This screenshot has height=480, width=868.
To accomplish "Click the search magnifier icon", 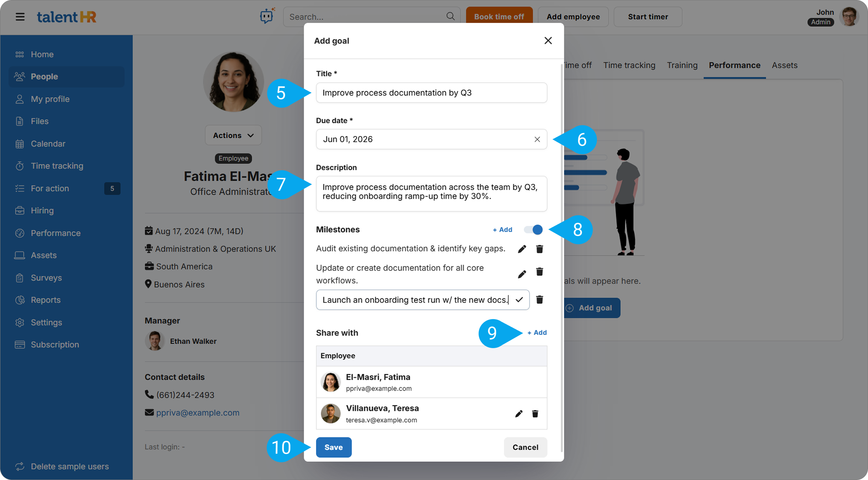I will point(450,16).
